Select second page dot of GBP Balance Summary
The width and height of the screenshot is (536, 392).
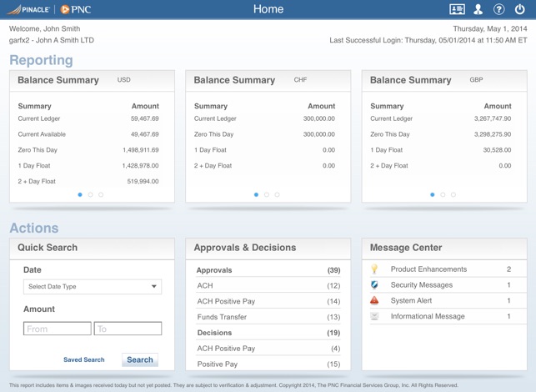click(443, 194)
